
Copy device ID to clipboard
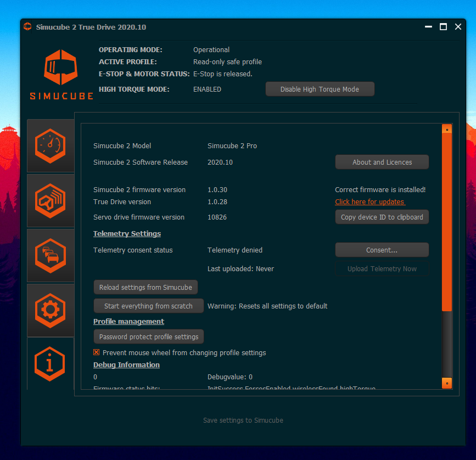coord(382,217)
